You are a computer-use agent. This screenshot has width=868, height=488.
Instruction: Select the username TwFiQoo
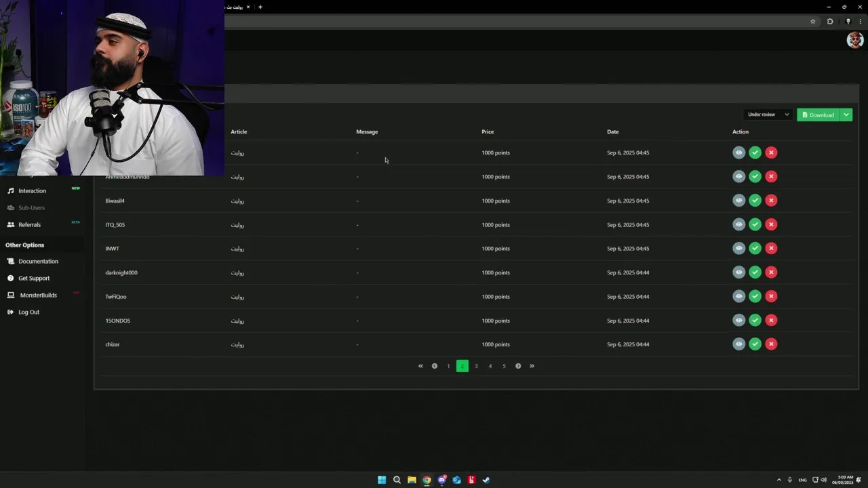pos(116,296)
